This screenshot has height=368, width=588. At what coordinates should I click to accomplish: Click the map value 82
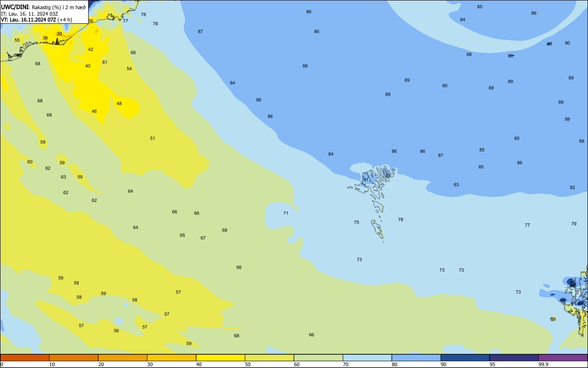572,188
